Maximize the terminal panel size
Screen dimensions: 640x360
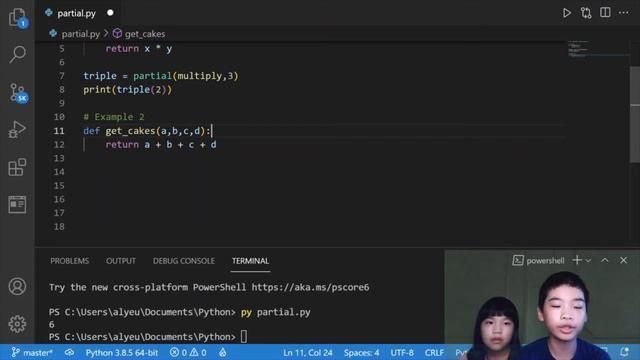pos(604,260)
